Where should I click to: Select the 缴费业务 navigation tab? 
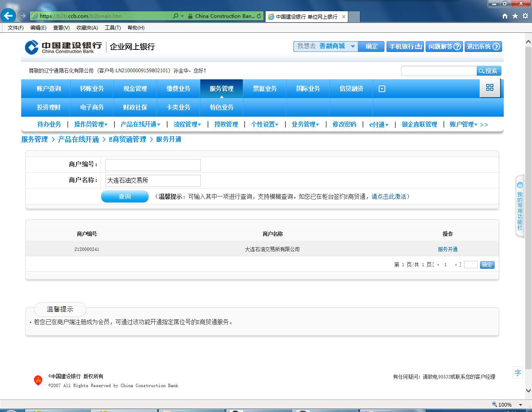coord(178,89)
